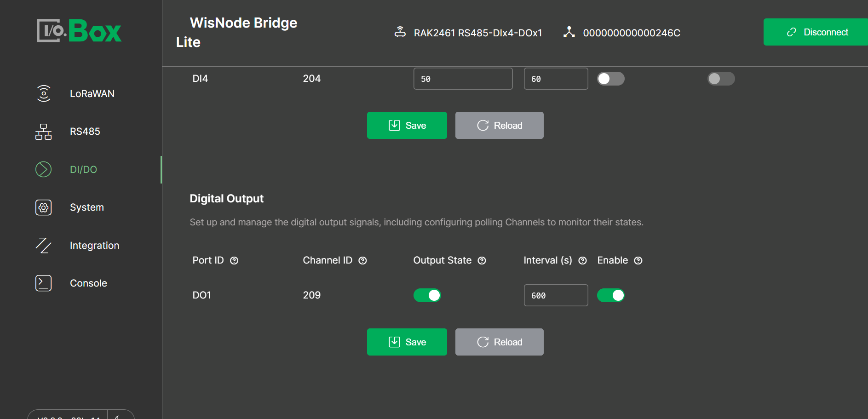Save the Digital Output settings
The height and width of the screenshot is (419, 868).
pyautogui.click(x=407, y=342)
